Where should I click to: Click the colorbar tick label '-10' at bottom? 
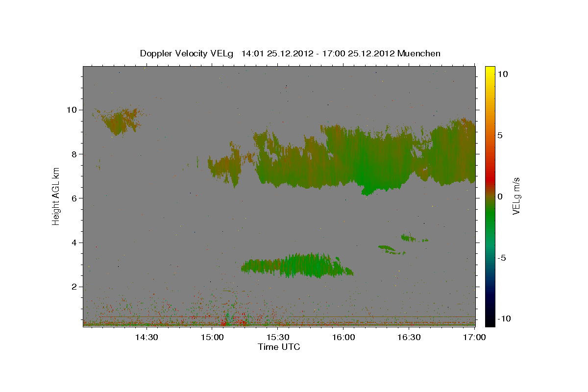(504, 319)
